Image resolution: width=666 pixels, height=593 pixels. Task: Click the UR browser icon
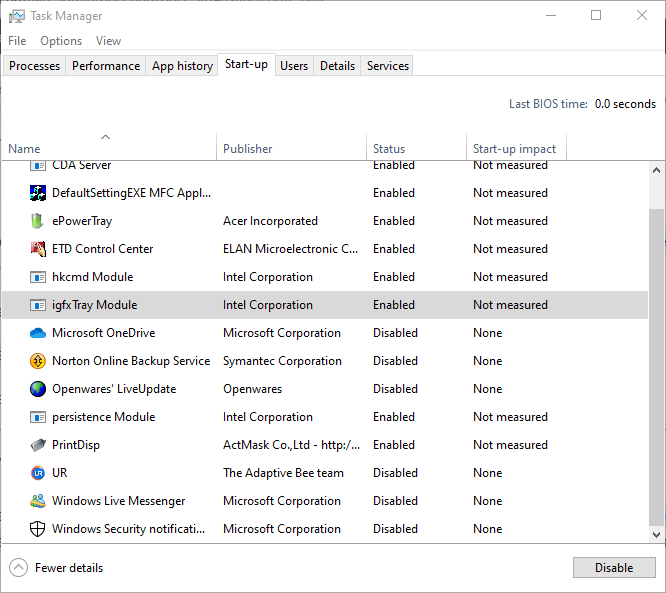pyautogui.click(x=38, y=473)
